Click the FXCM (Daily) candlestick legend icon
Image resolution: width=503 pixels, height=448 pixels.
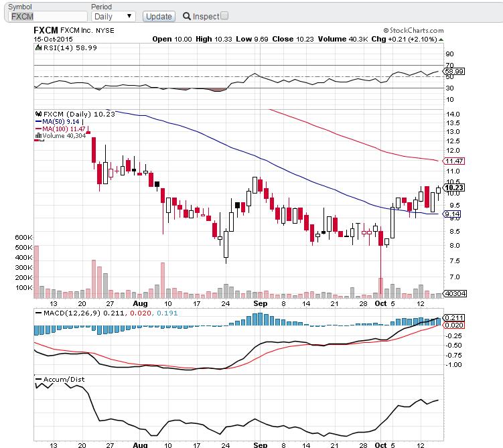pyautogui.click(x=38, y=114)
